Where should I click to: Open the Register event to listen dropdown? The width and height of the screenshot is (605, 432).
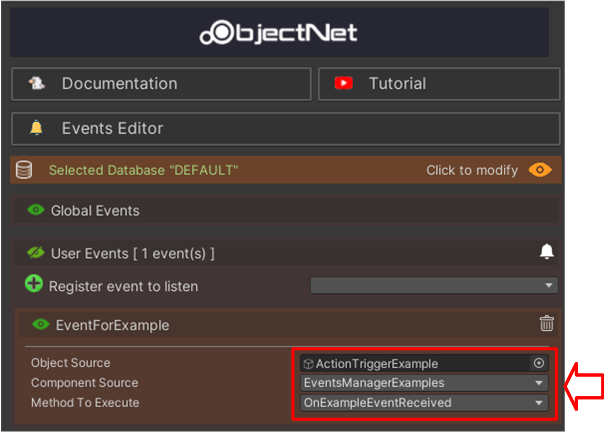tap(433, 286)
